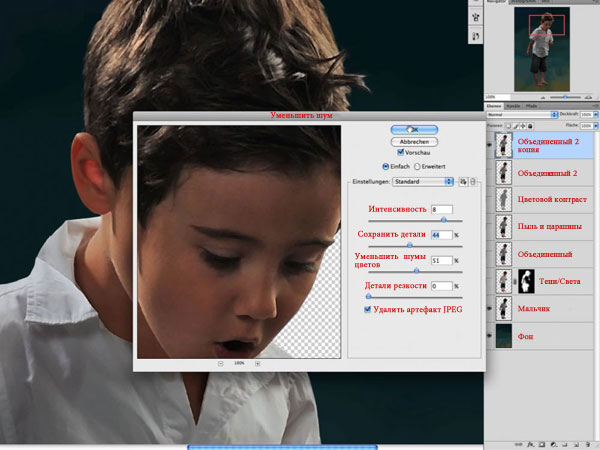Open the layer style fx menu
Screen dimensions: 600x450
(x=530, y=445)
